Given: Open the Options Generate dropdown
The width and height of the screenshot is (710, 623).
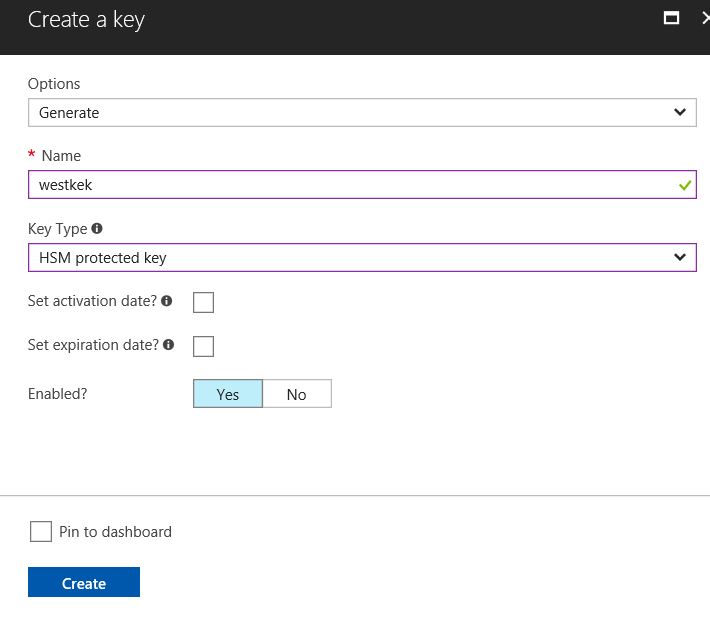Looking at the screenshot, I should coord(362,112).
